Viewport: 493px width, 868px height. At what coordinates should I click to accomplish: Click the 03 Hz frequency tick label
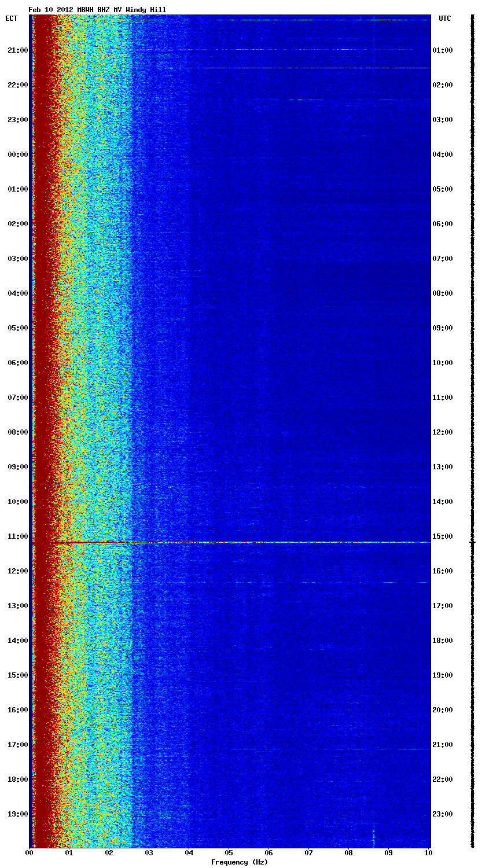(149, 853)
